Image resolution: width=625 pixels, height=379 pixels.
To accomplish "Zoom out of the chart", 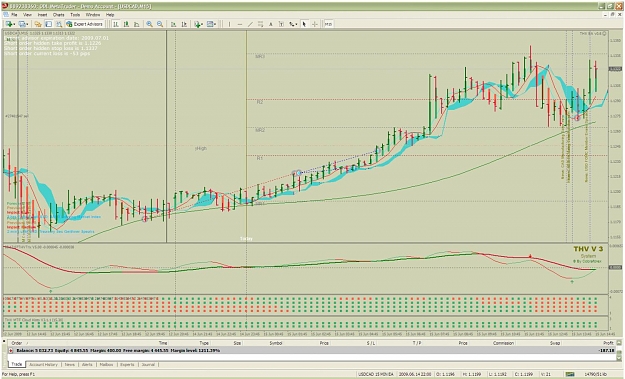I will pyautogui.click(x=160, y=24).
